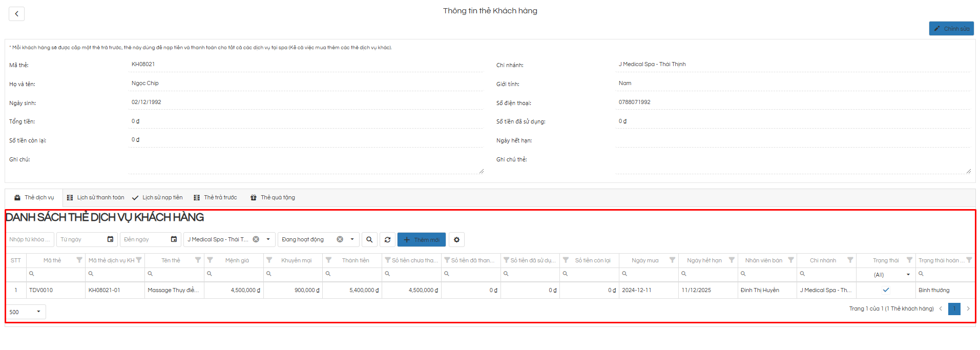Image resolution: width=980 pixels, height=350 pixels.
Task: Open the Trạng thái (All) column filter dropdown
Action: (x=908, y=275)
